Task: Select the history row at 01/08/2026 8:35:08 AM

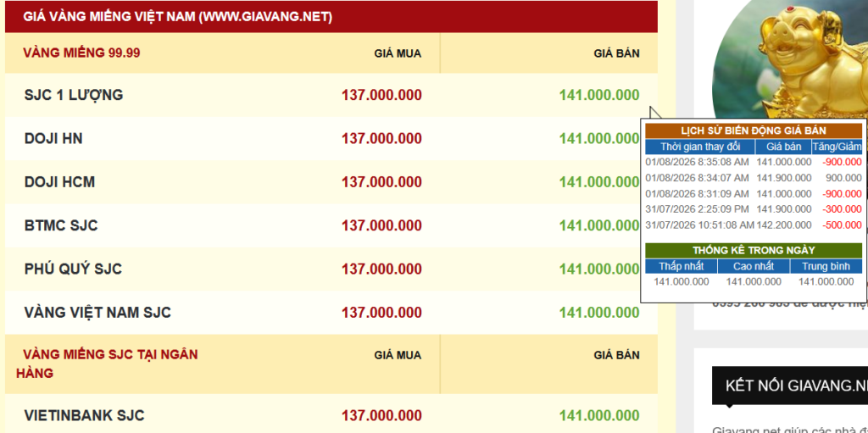Action: tap(754, 162)
